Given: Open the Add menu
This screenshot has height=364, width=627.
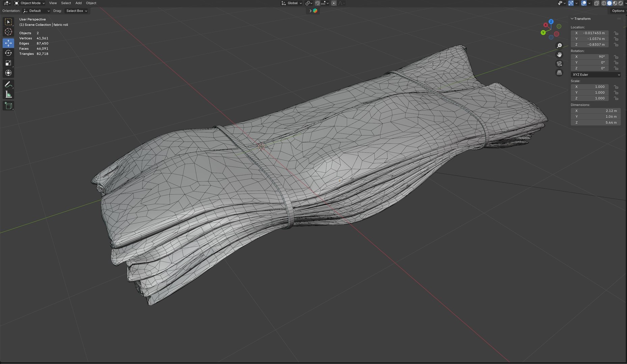Looking at the screenshot, I should (78, 3).
